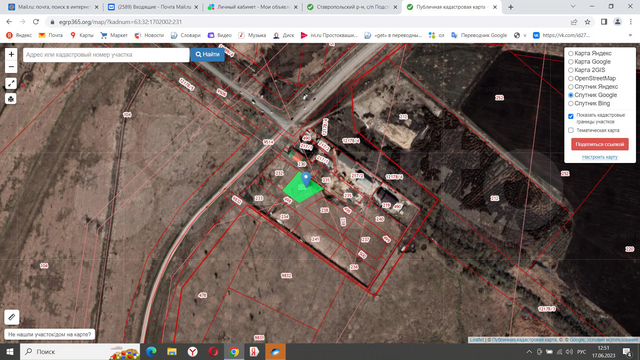640x360 pixels.
Task: Open the Видео bookmark
Action: 220,36
